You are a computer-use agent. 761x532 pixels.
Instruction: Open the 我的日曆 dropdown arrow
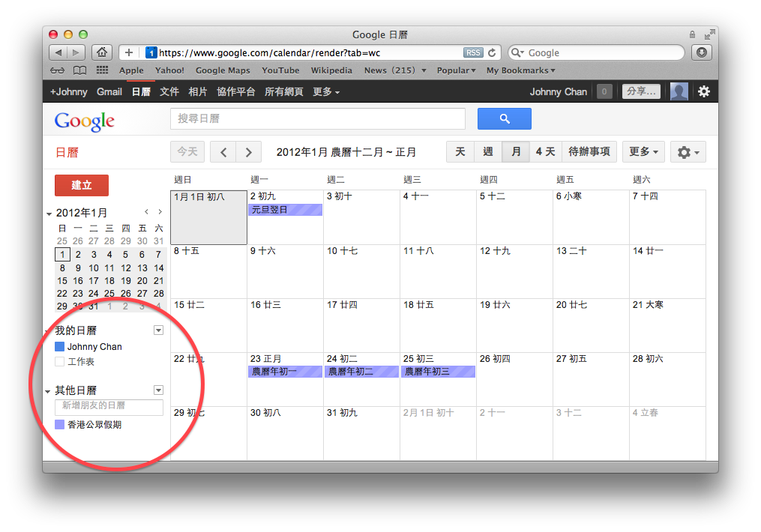tap(158, 330)
